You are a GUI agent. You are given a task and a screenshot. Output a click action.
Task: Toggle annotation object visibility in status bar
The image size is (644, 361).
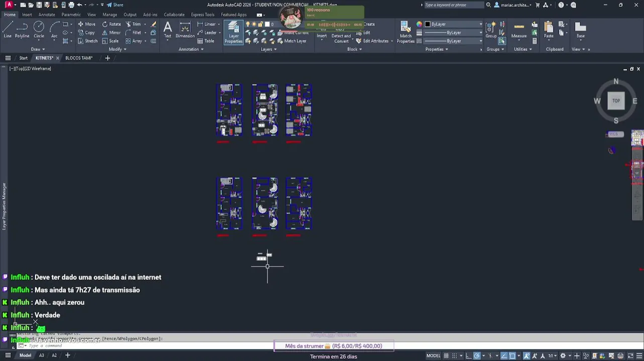coord(527,355)
